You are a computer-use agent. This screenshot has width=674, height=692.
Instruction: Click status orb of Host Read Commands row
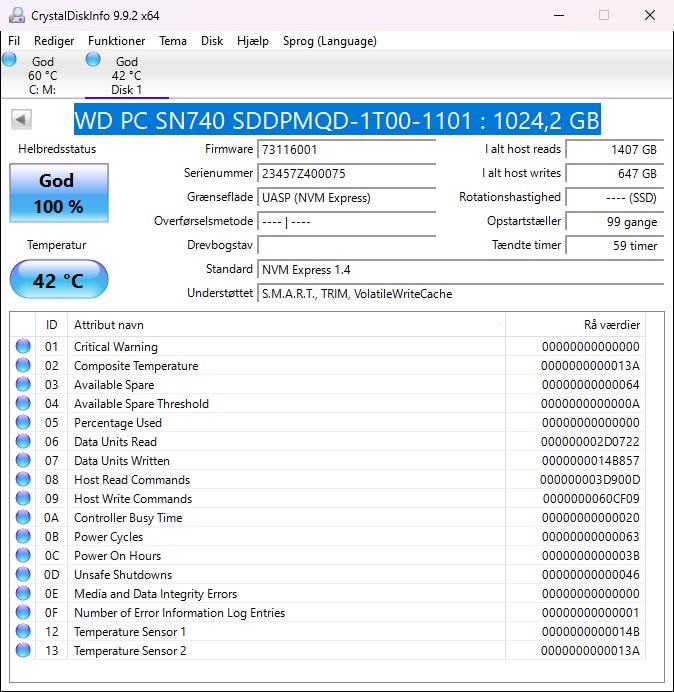(x=23, y=479)
